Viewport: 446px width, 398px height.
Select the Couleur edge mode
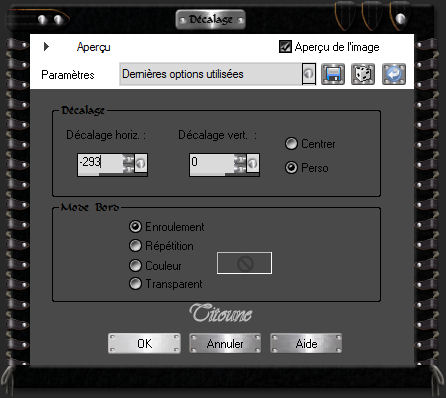point(135,266)
